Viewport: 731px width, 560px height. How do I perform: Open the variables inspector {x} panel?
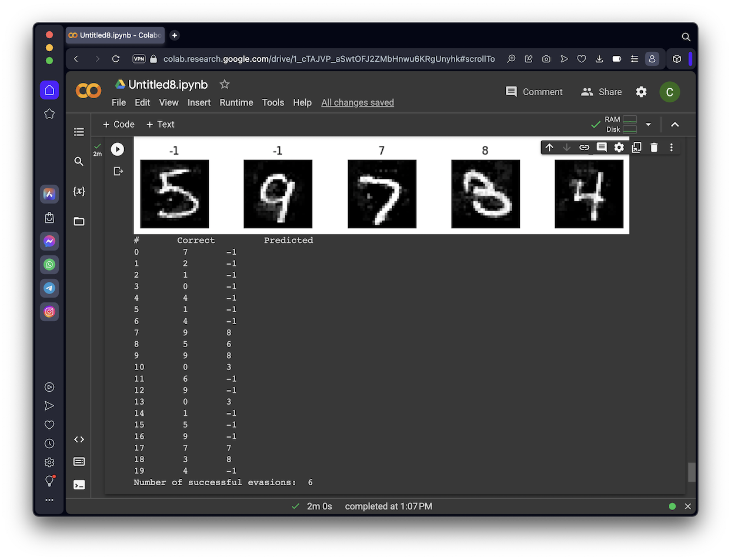click(x=79, y=191)
